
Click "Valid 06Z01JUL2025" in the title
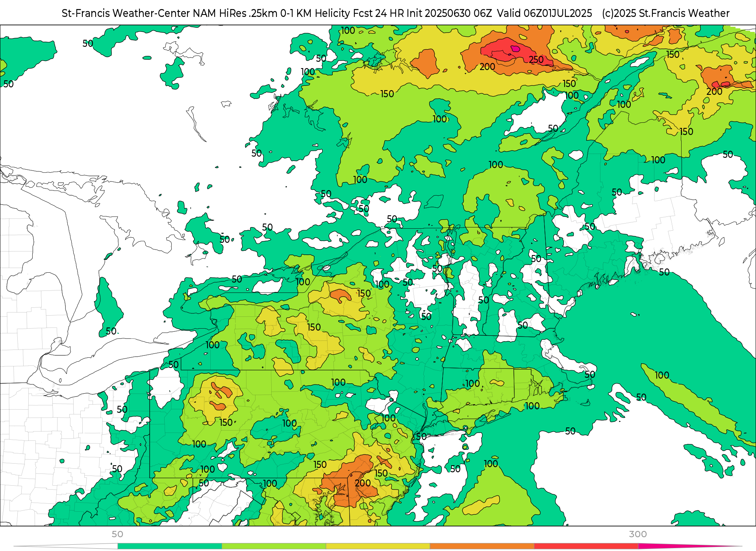(544, 13)
